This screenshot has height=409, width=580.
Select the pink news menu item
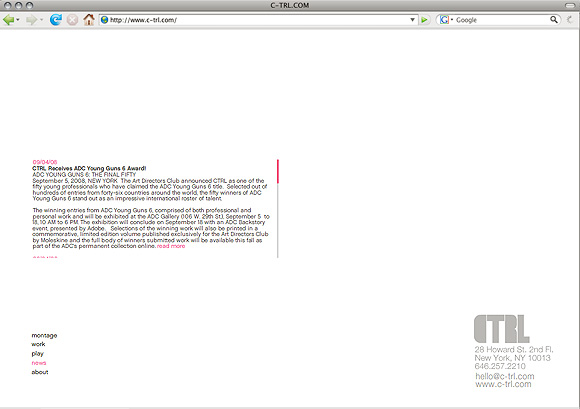tap(39, 363)
